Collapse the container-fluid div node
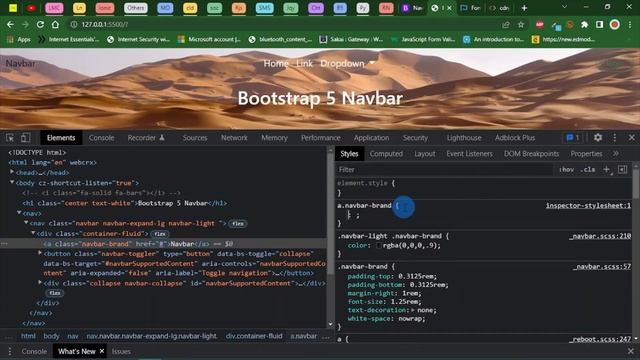 click(33, 233)
